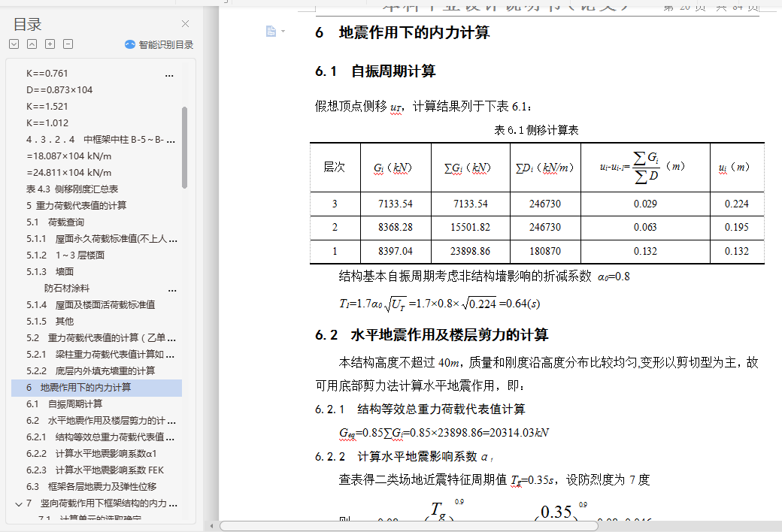Click the table cell 8368.28
Image resolution: width=782 pixels, height=532 pixels.
point(395,228)
